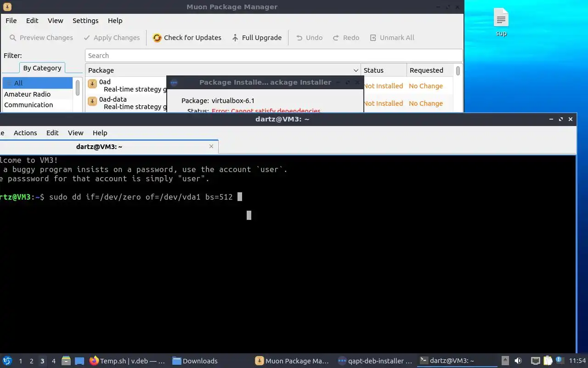Select the Communication category
This screenshot has height=368, width=588.
[x=38, y=105]
